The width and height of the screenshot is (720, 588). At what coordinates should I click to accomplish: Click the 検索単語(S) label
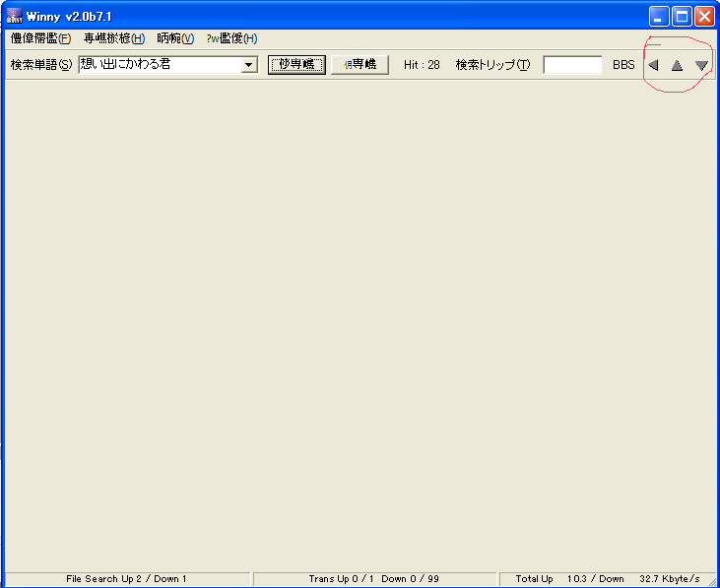[41, 65]
